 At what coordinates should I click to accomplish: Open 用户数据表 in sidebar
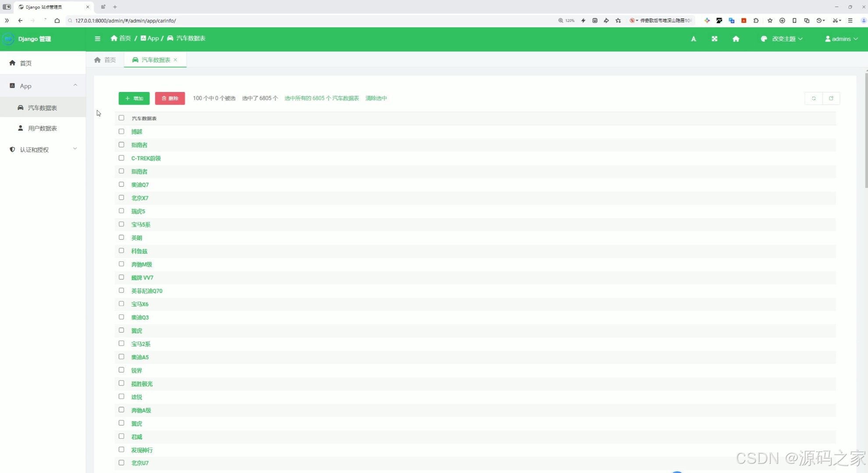(42, 128)
